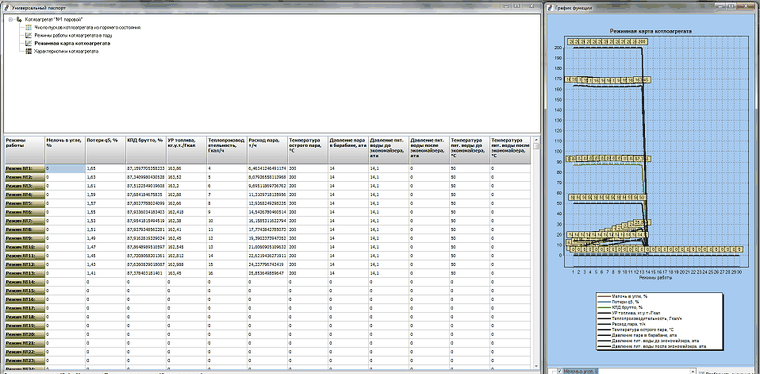Screen dimensions: 760x374
Task: Click the Режим №1 row button
Action: click(x=25, y=168)
